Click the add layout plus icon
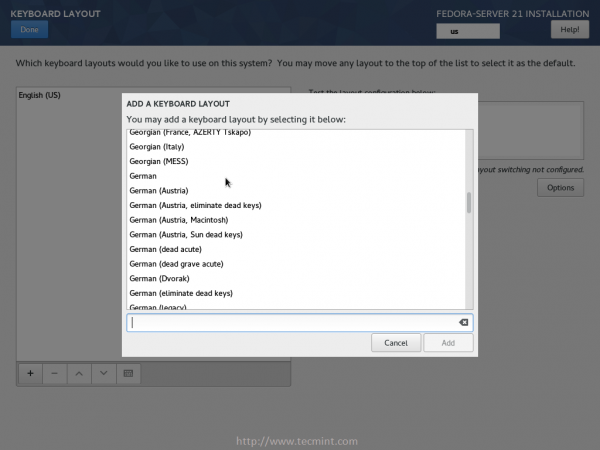This screenshot has width=600, height=450. pyautogui.click(x=30, y=373)
